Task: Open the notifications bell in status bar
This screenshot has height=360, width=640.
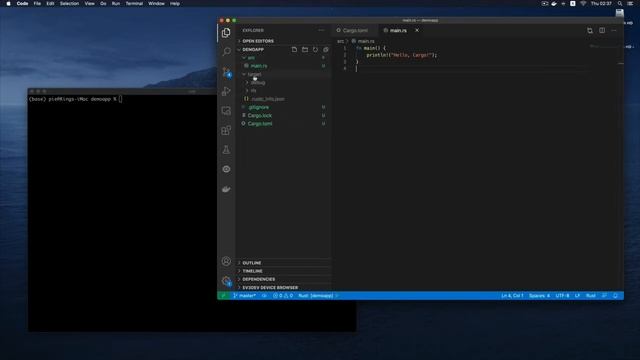Action: [616, 296]
